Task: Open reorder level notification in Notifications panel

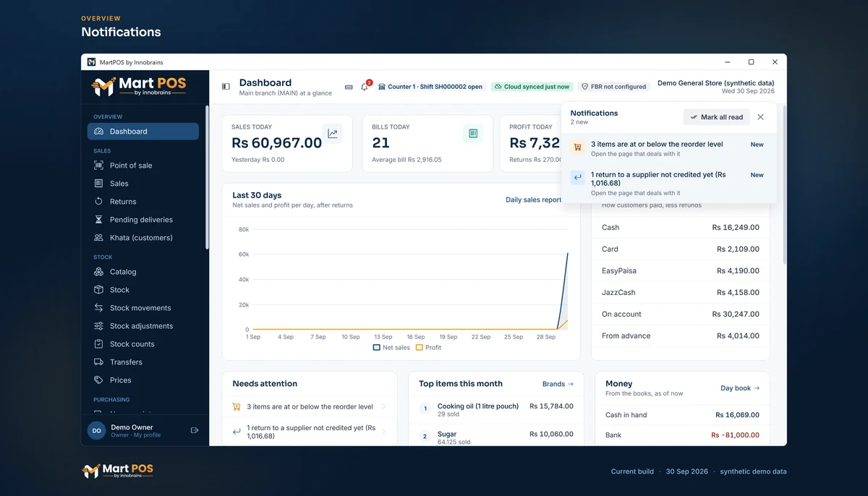Action: [669, 148]
